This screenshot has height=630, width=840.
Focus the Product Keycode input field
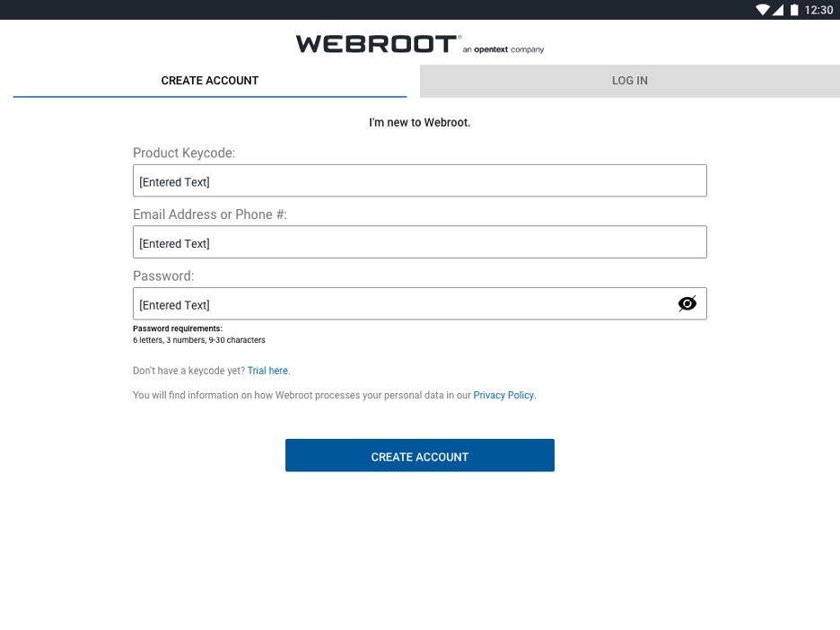click(x=419, y=181)
